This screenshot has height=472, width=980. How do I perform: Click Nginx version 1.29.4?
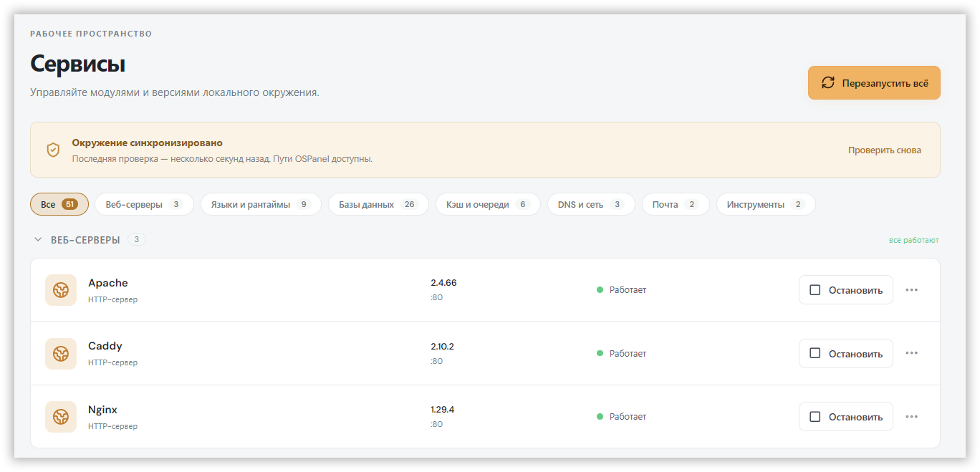click(x=442, y=410)
